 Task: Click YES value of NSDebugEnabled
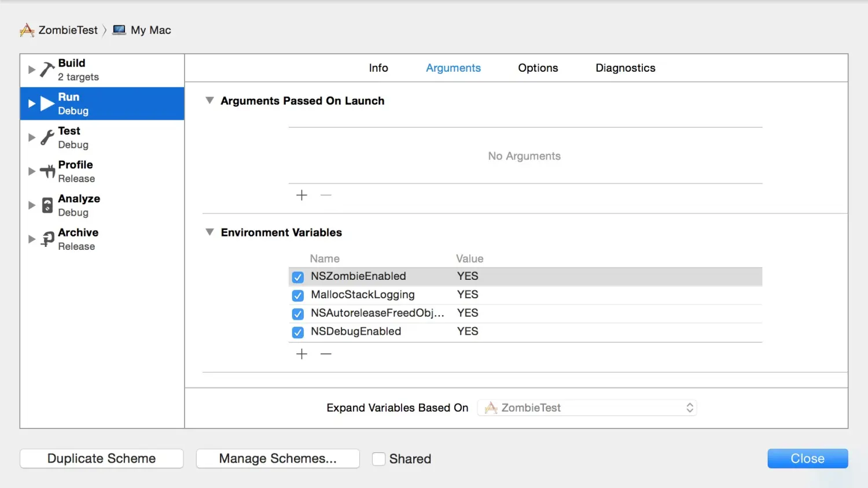pos(468,331)
